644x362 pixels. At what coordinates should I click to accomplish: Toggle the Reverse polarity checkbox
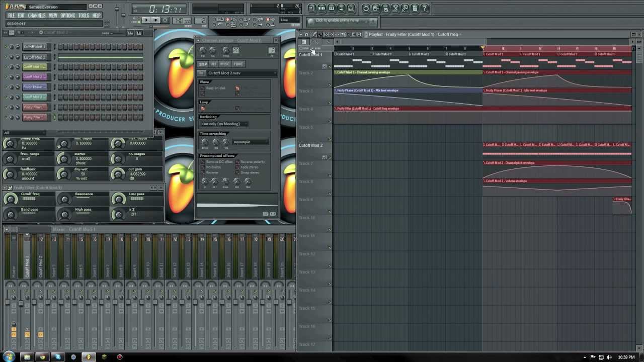click(237, 162)
